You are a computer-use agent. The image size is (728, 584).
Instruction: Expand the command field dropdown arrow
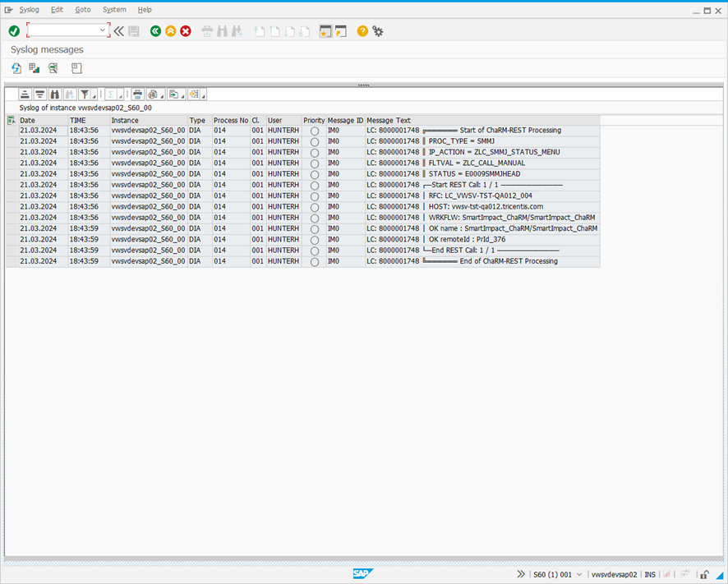pos(103,30)
